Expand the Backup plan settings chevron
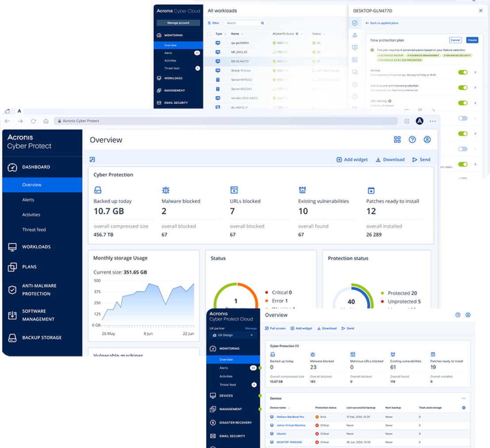 [x=475, y=71]
